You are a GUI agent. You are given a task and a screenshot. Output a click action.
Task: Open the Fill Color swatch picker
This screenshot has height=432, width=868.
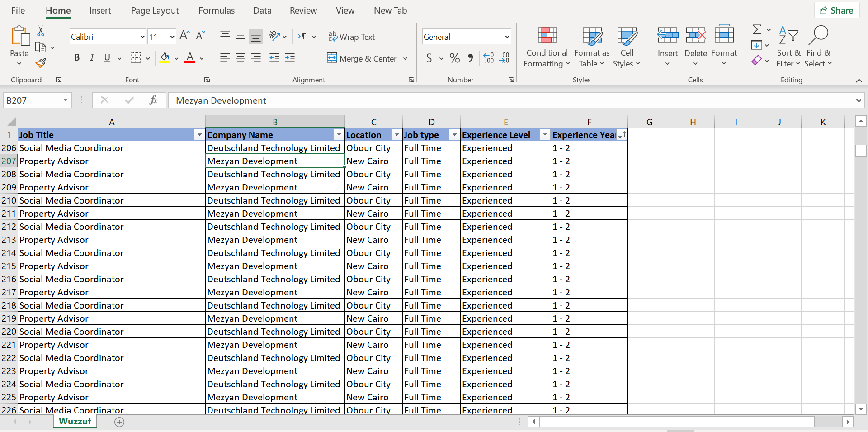coord(176,58)
